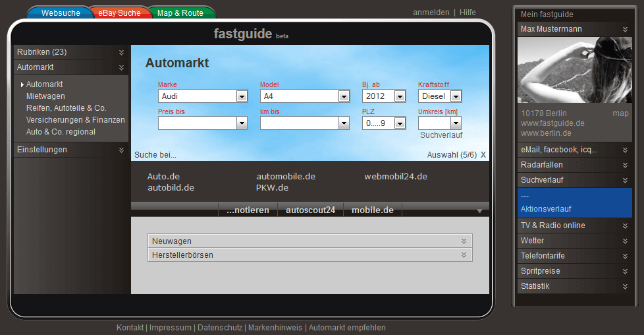Image resolution: width=644 pixels, height=335 pixels.
Task: Search at autobild.de
Action: (x=171, y=188)
